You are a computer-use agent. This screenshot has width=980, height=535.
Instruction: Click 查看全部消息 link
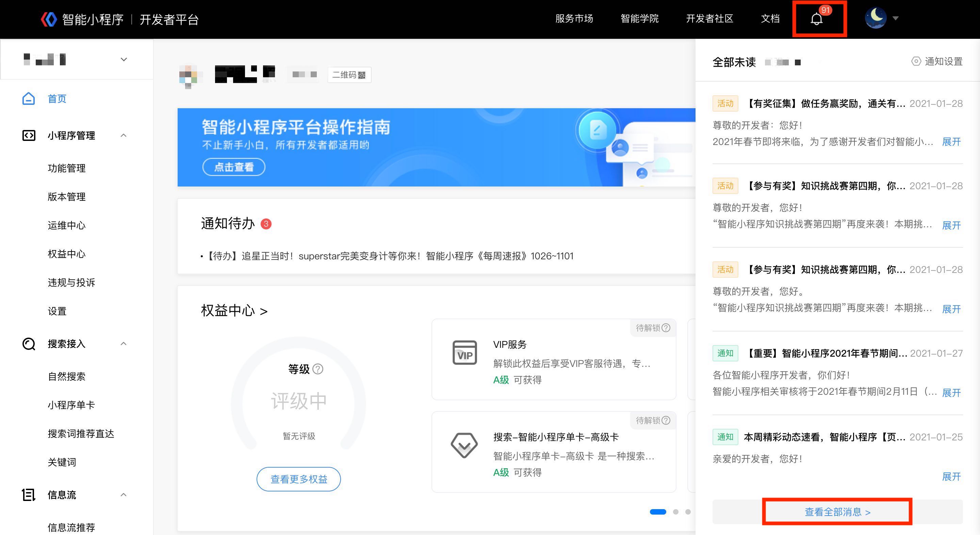tap(837, 512)
